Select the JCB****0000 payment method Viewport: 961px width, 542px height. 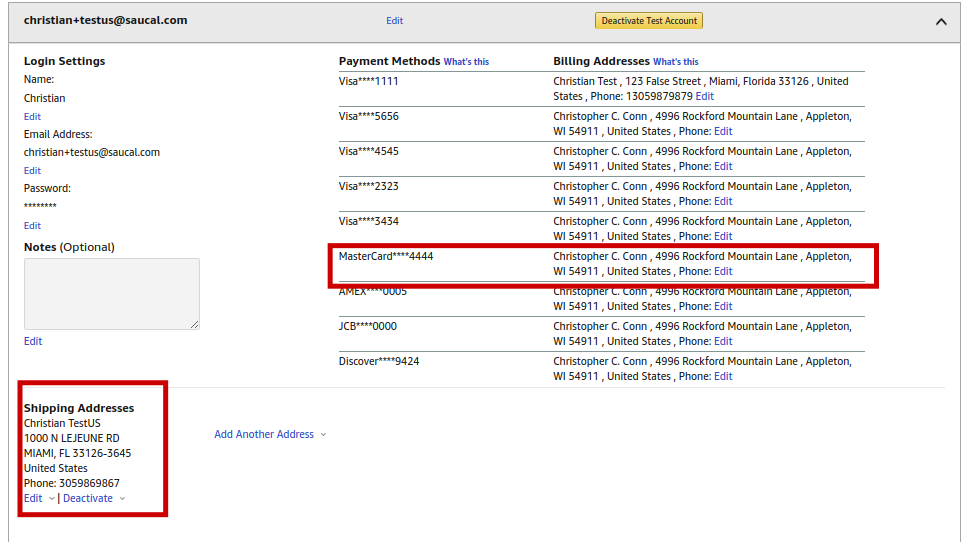pos(367,326)
